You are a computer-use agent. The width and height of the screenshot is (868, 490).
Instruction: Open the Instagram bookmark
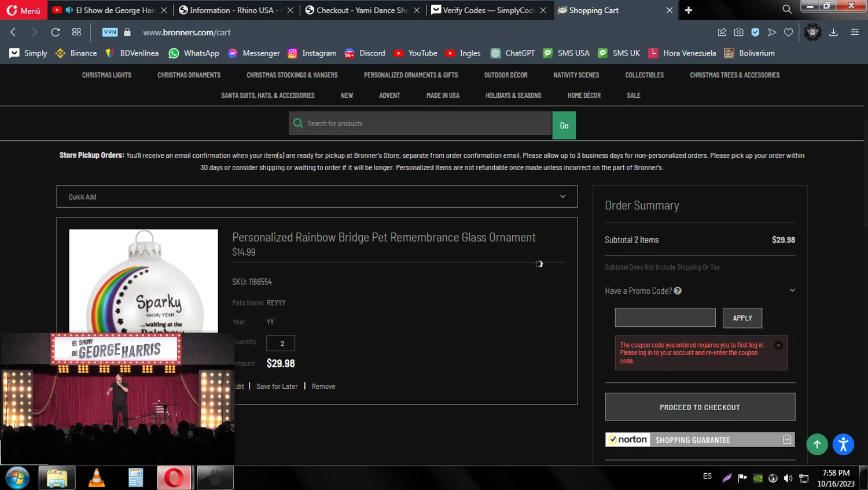(312, 53)
